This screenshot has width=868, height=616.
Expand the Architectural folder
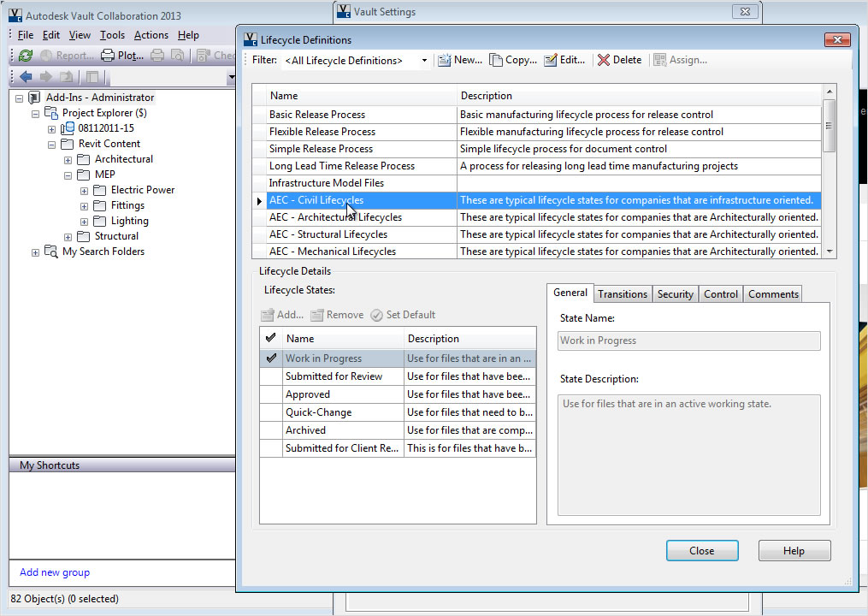[x=68, y=160]
